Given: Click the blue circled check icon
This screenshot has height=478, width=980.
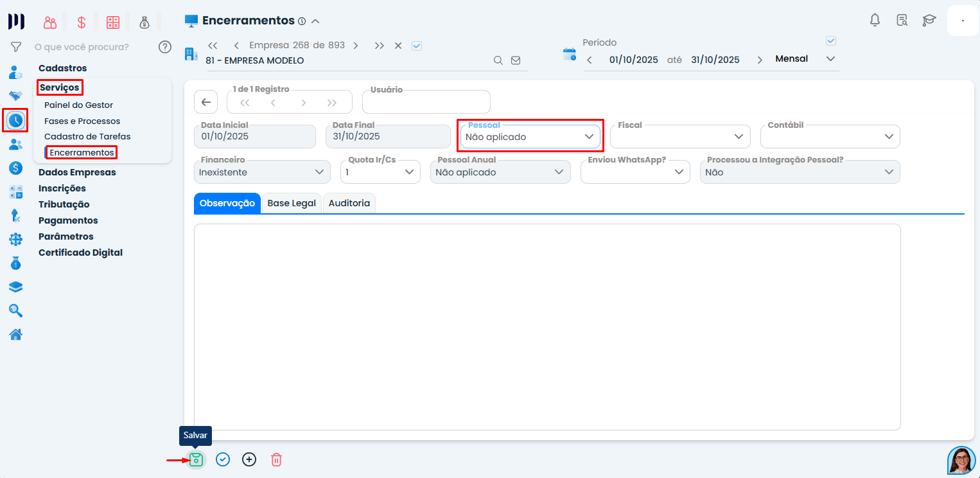Looking at the screenshot, I should 223,459.
